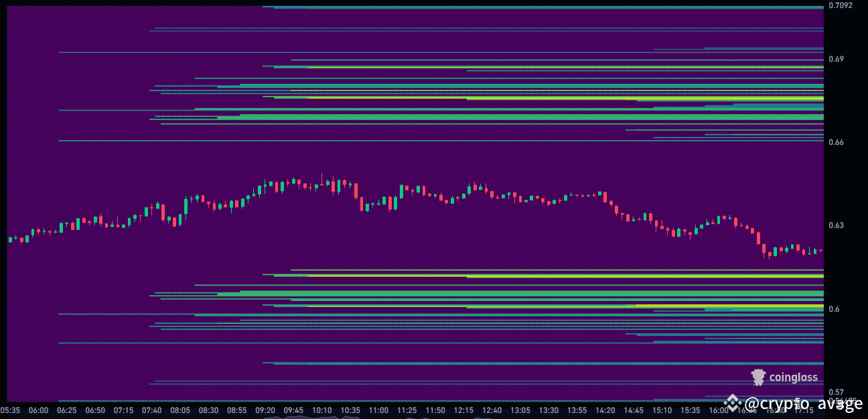
Task: Select the 0.6 price axis label
Action: 833,309
